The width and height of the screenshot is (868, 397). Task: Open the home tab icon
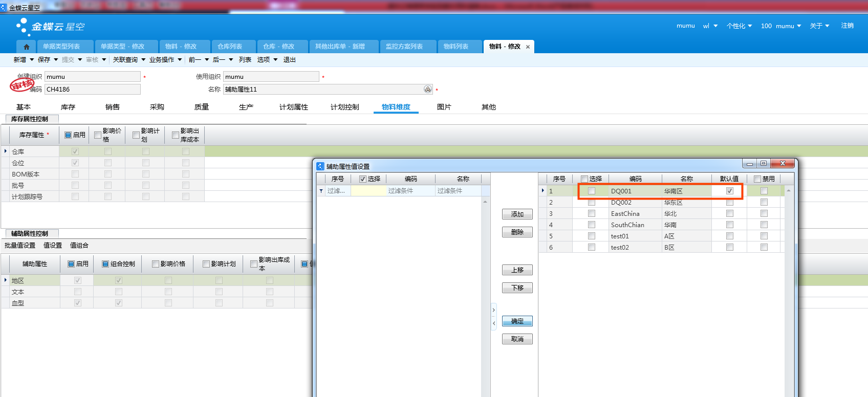pyautogui.click(x=27, y=47)
